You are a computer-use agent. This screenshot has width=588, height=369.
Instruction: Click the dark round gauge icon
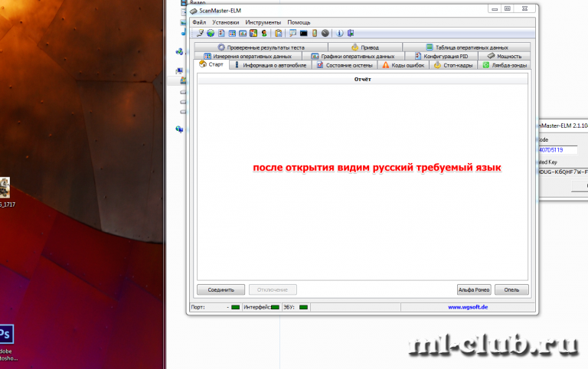pos(325,33)
